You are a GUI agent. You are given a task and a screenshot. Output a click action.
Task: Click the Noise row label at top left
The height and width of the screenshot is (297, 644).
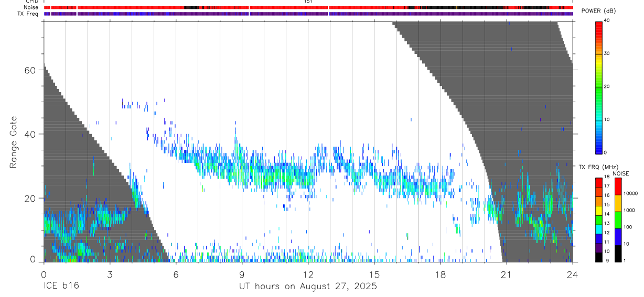point(31,7)
